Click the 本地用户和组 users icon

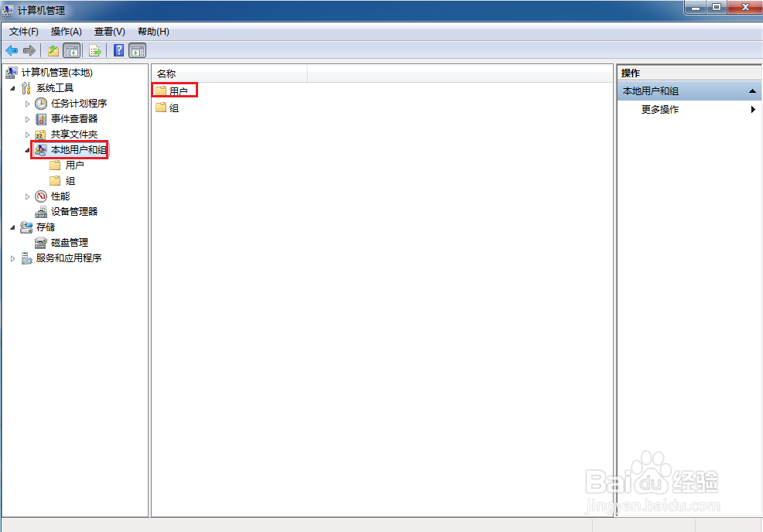coord(41,150)
